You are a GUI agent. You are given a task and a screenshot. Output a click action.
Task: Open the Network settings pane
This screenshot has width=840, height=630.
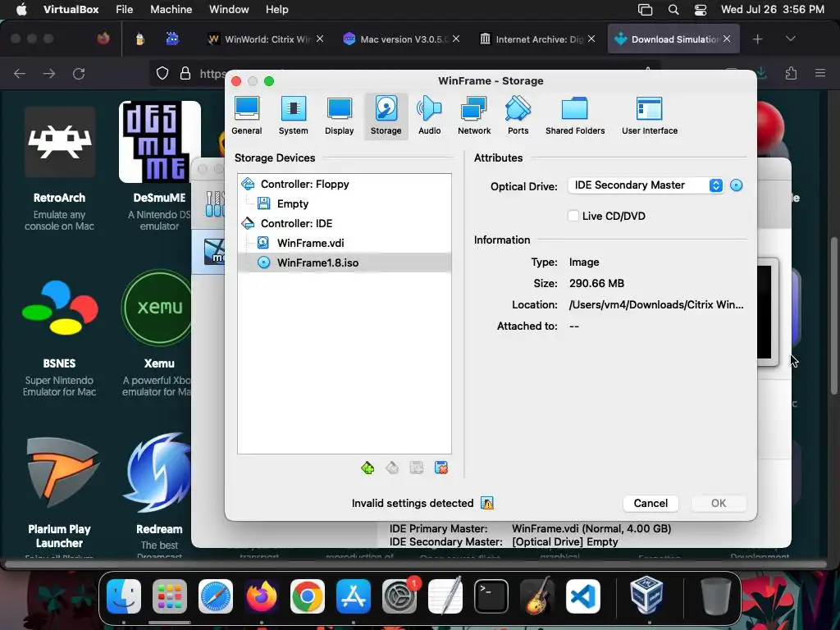[474, 116]
